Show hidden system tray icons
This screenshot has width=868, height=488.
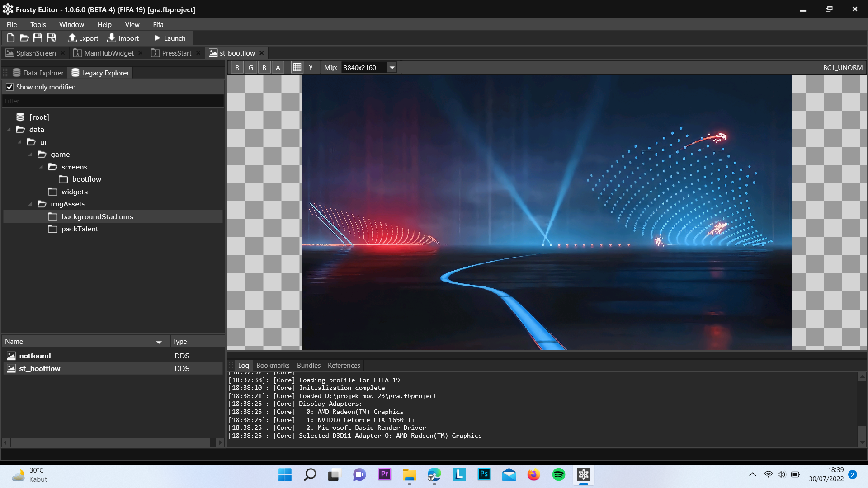coord(753,474)
